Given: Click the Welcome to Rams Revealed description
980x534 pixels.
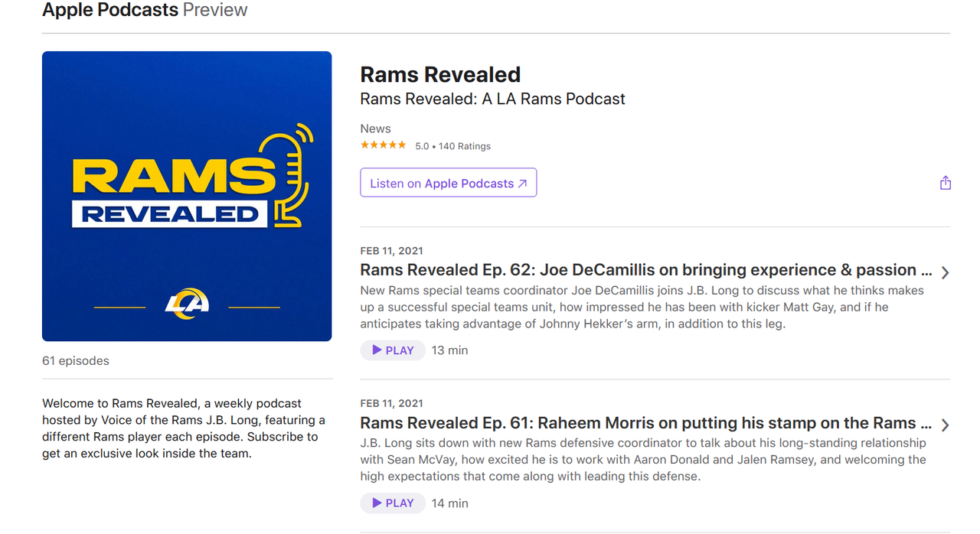Looking at the screenshot, I should click(x=184, y=428).
